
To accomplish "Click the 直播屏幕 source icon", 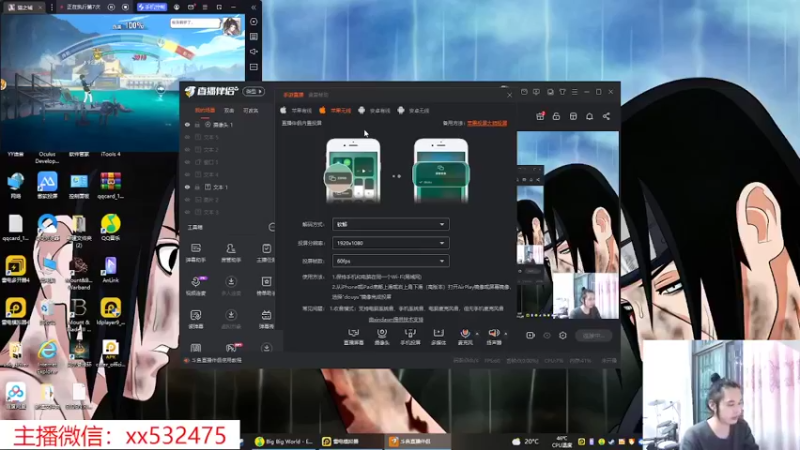I will (354, 337).
